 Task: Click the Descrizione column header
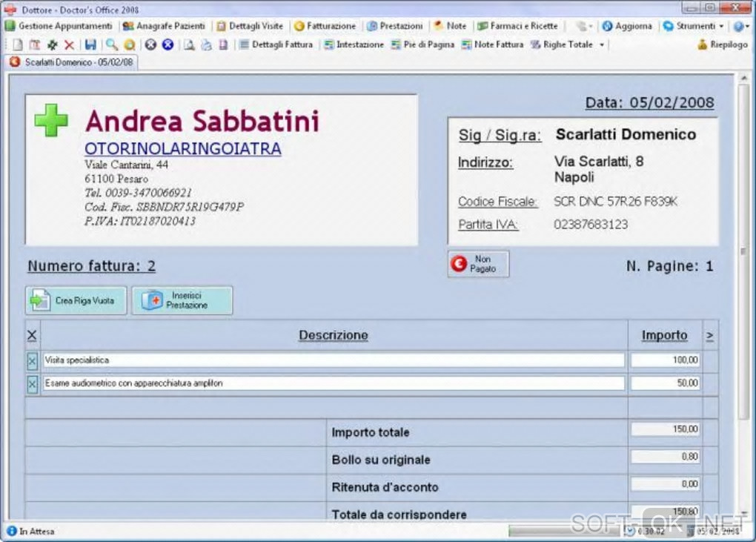[334, 335]
